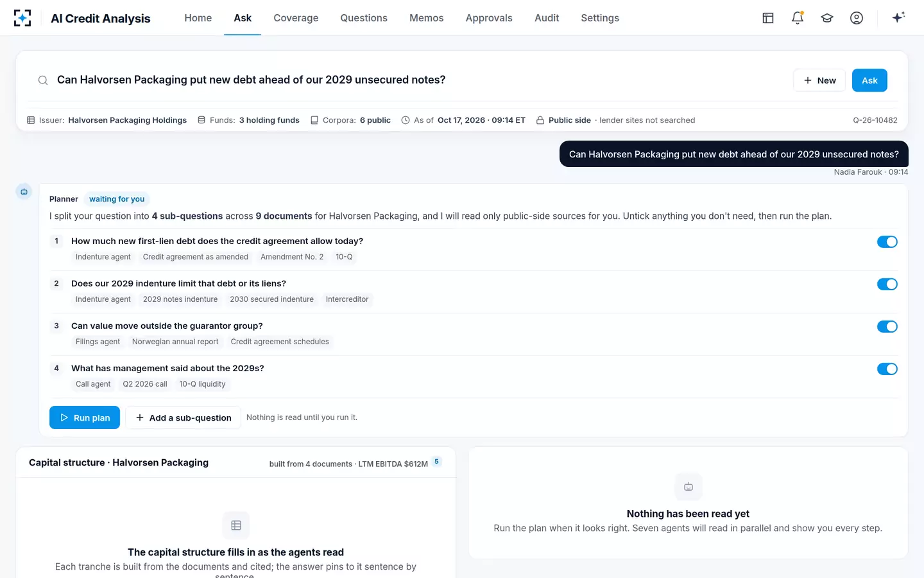Viewport: 924px width, 578px height.
Task: Click the question input field
Action: point(420,80)
